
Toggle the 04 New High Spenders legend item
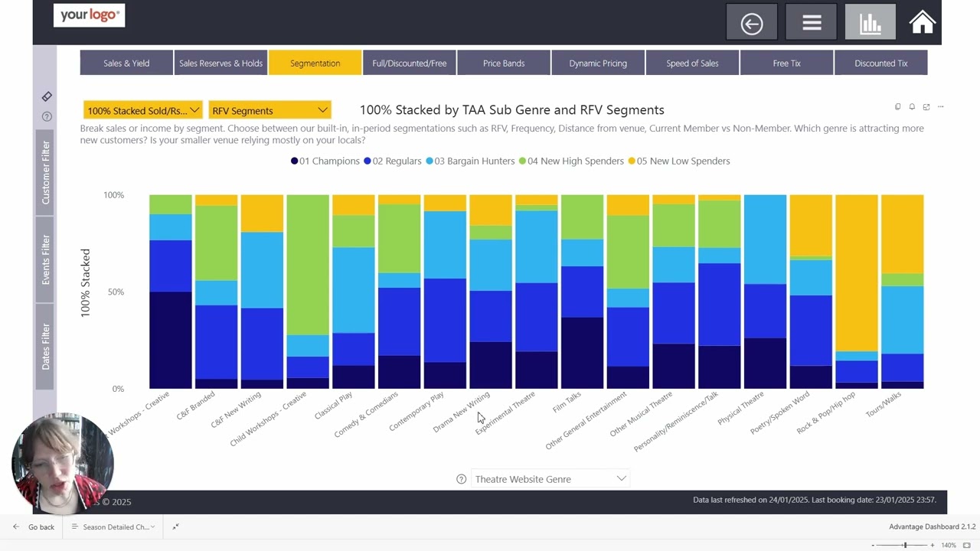[x=571, y=161]
